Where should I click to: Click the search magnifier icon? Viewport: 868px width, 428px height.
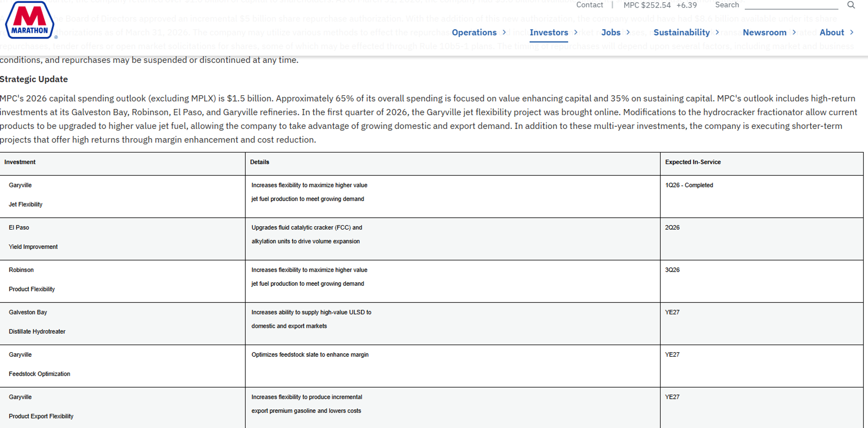[851, 5]
